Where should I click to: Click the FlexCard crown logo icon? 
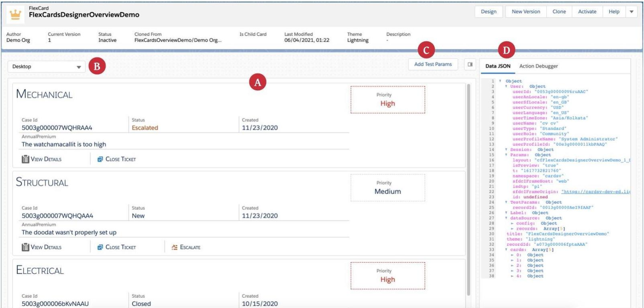[x=15, y=14]
